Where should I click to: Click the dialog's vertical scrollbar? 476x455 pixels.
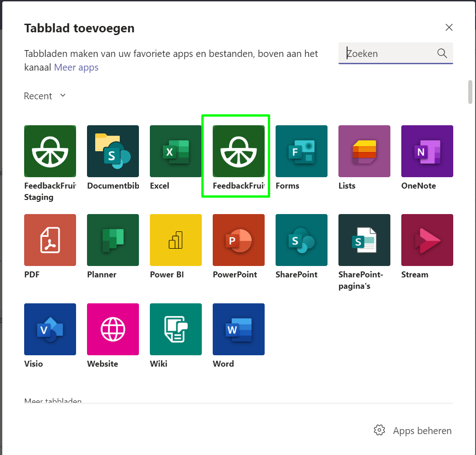coord(470,92)
